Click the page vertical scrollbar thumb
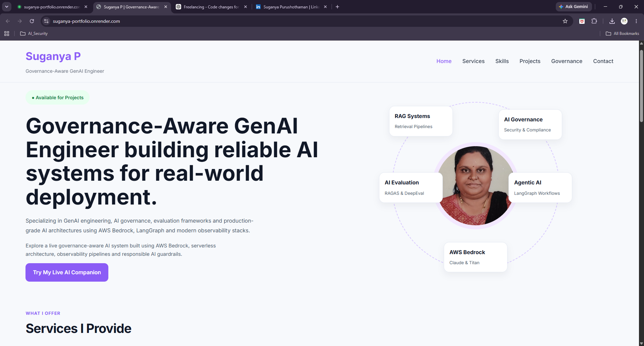The height and width of the screenshot is (346, 644). [641, 86]
